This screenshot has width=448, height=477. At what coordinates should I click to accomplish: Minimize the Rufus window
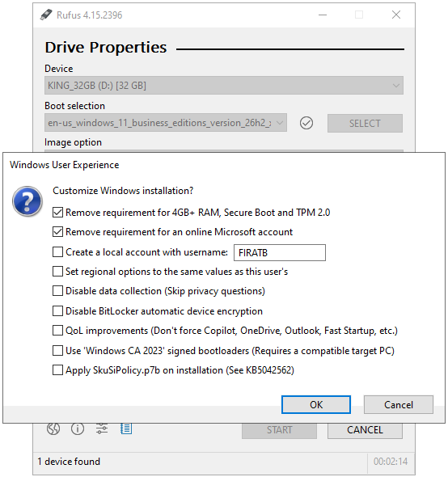pyautogui.click(x=323, y=15)
